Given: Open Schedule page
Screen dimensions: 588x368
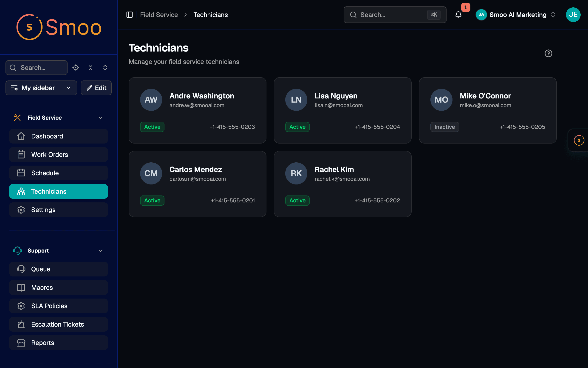Looking at the screenshot, I should [59, 173].
